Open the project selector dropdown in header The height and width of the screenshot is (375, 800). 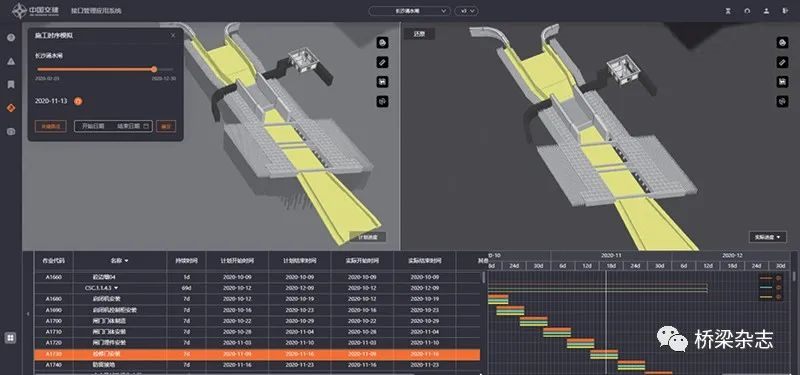(409, 11)
